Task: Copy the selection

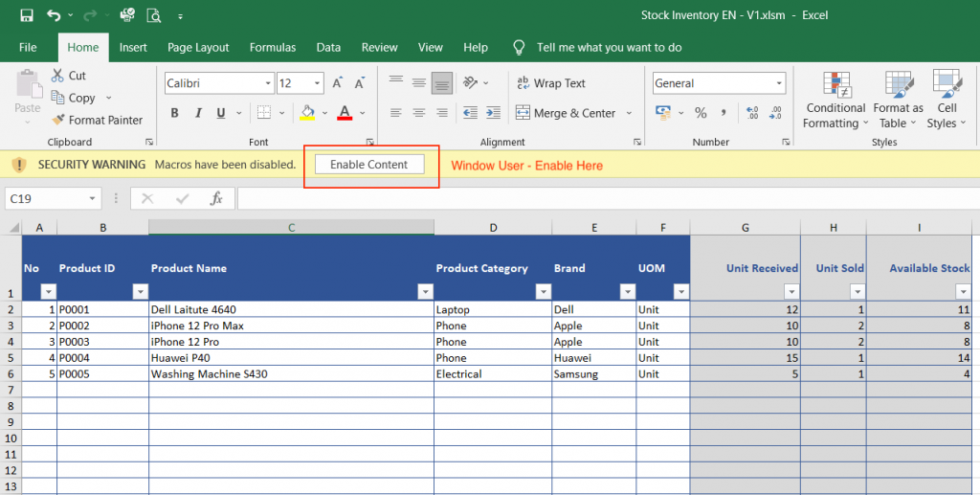Action: pyautogui.click(x=74, y=98)
